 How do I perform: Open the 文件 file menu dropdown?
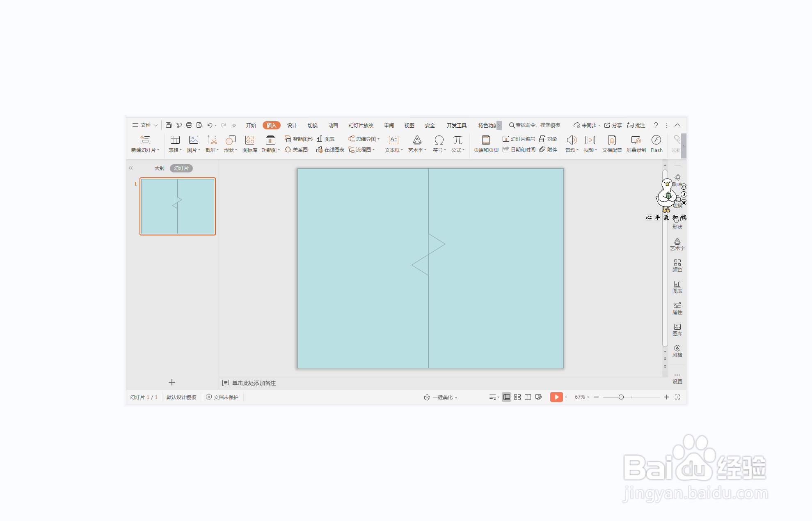pyautogui.click(x=145, y=125)
